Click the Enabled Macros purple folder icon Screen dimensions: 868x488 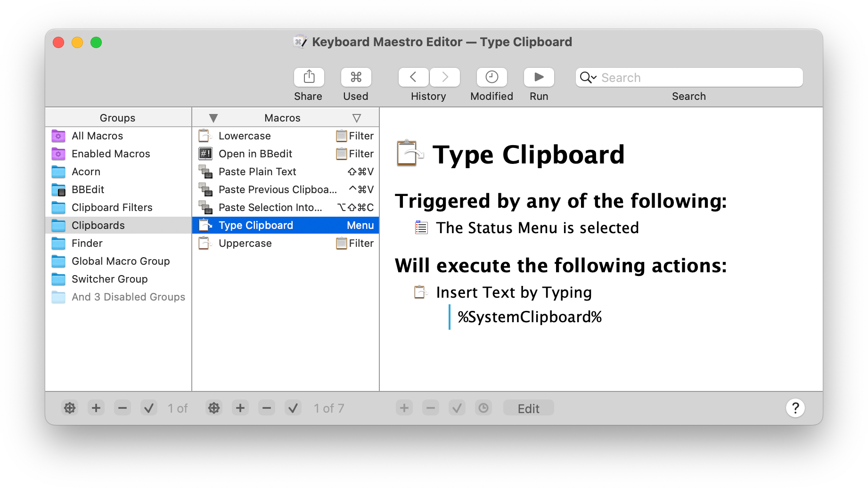[58, 154]
